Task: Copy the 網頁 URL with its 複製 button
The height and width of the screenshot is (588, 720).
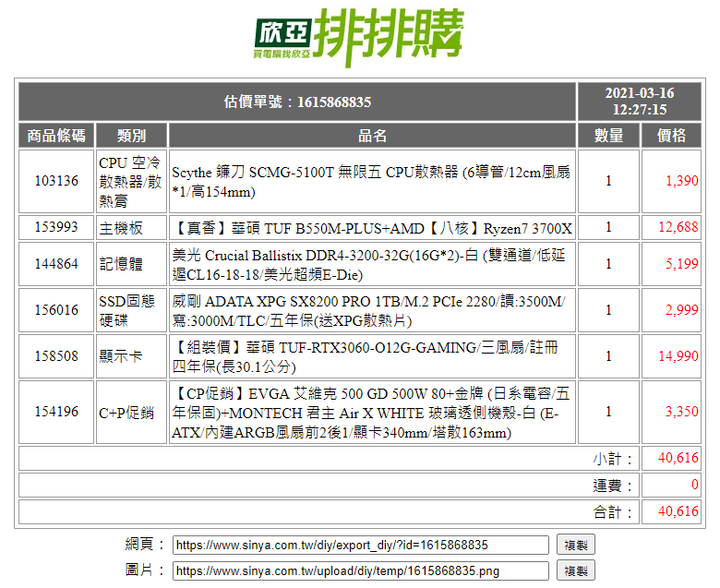Action: click(x=576, y=545)
